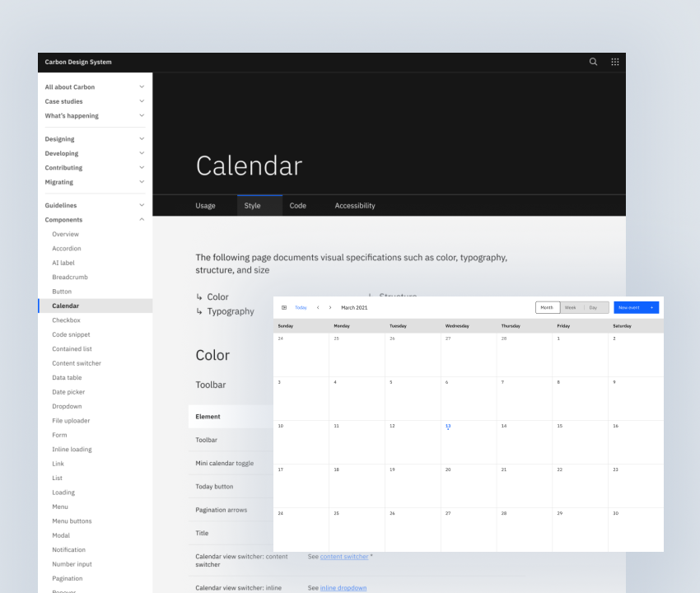Select the highlighted day 13 in the calendar

tap(448, 427)
